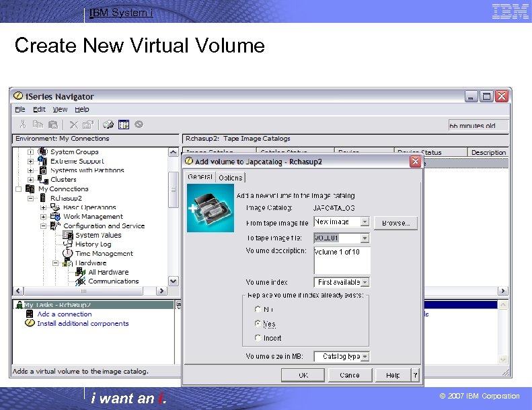Image resolution: width=532 pixels, height=410 pixels.
Task: Click the Refresh/stop toolbar icon
Action: pos(139,125)
